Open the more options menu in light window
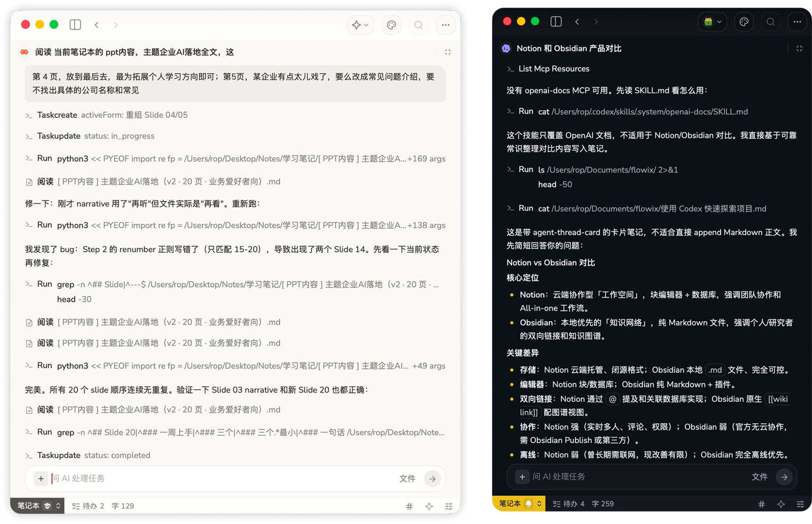The width and height of the screenshot is (812, 524). pos(446,25)
